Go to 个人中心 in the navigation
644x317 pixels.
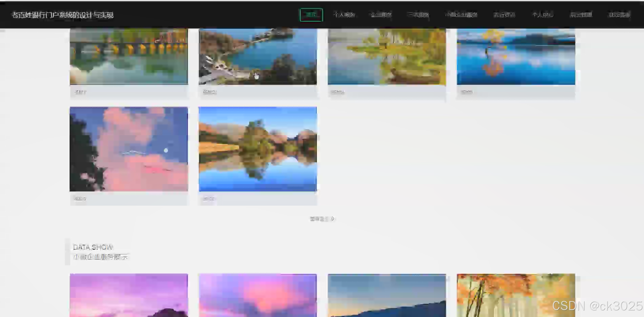[542, 15]
